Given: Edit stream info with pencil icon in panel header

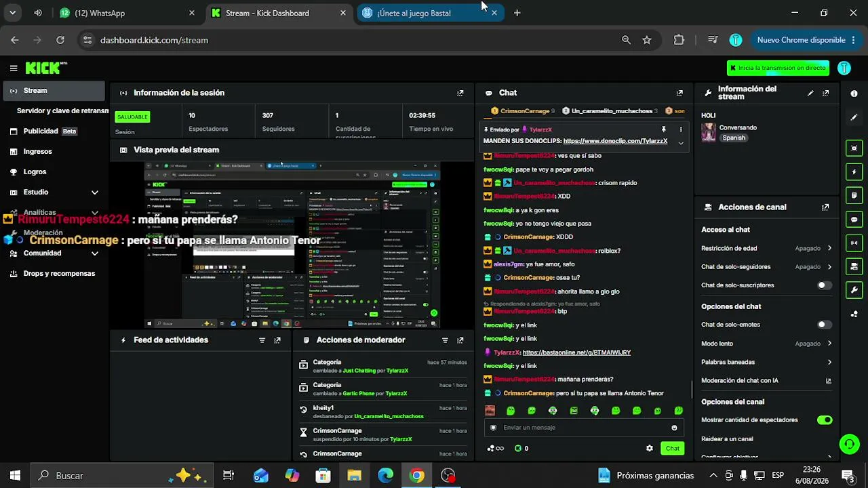Looking at the screenshot, I should [810, 93].
